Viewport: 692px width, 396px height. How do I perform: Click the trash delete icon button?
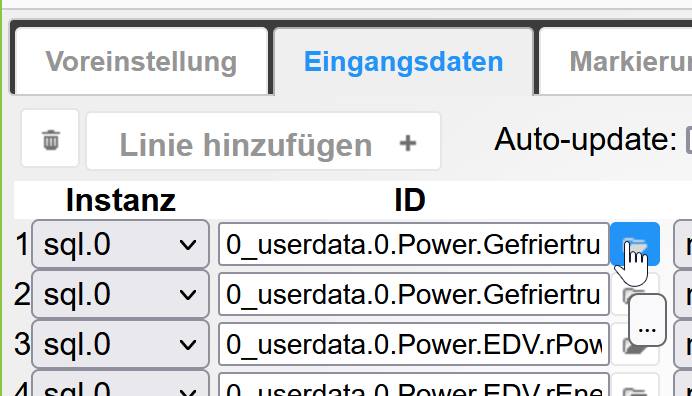tap(50, 140)
